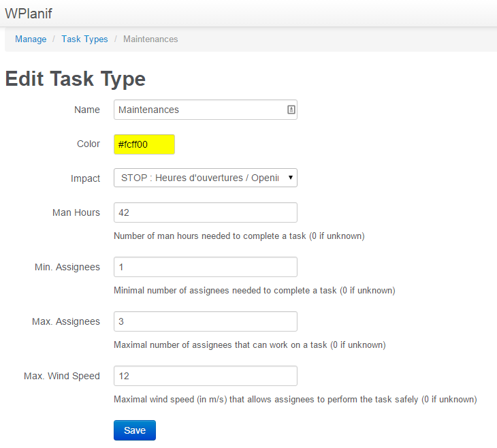This screenshot has width=497, height=448.
Task: Click the Max. Wind Speed input box
Action: (x=205, y=376)
